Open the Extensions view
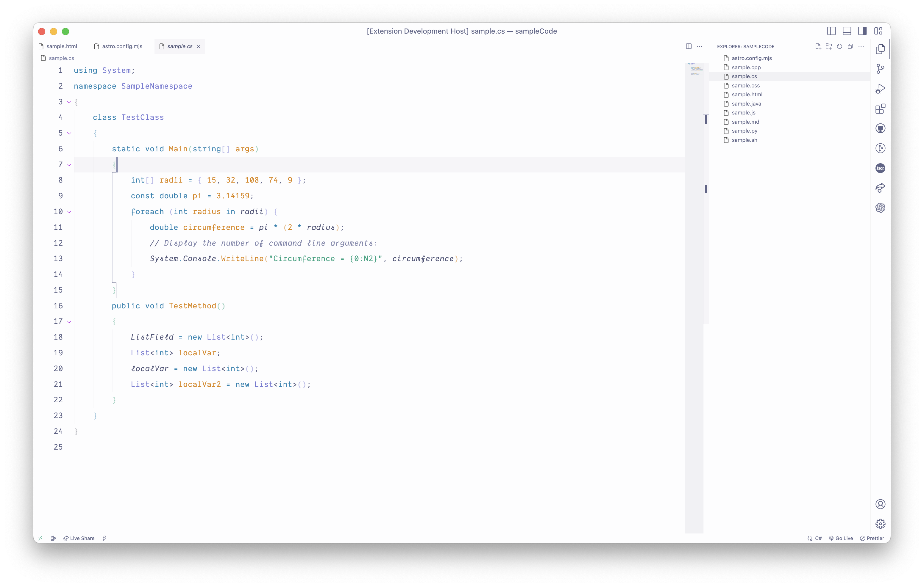The image size is (924, 587). click(x=880, y=109)
